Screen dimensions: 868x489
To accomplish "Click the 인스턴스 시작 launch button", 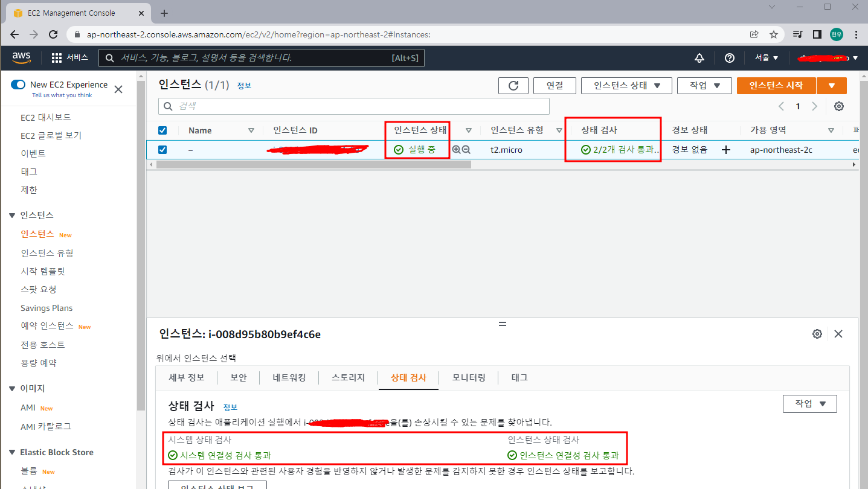I will point(776,85).
